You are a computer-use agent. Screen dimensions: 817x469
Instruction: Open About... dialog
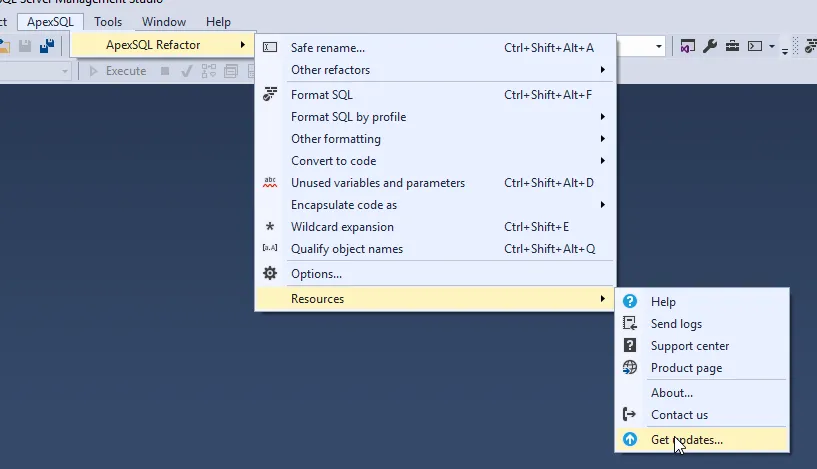point(702,393)
